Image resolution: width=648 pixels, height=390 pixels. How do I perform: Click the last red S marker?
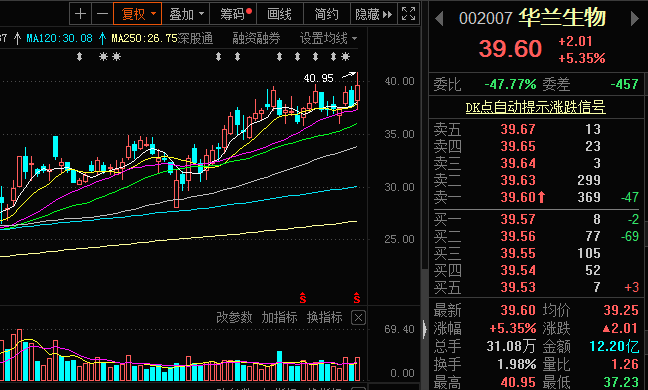(357, 298)
